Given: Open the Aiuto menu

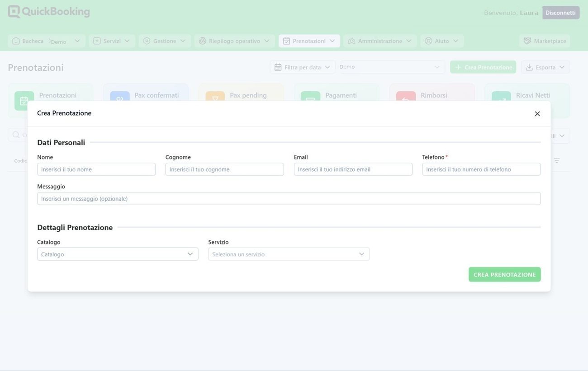Looking at the screenshot, I should coord(442,41).
